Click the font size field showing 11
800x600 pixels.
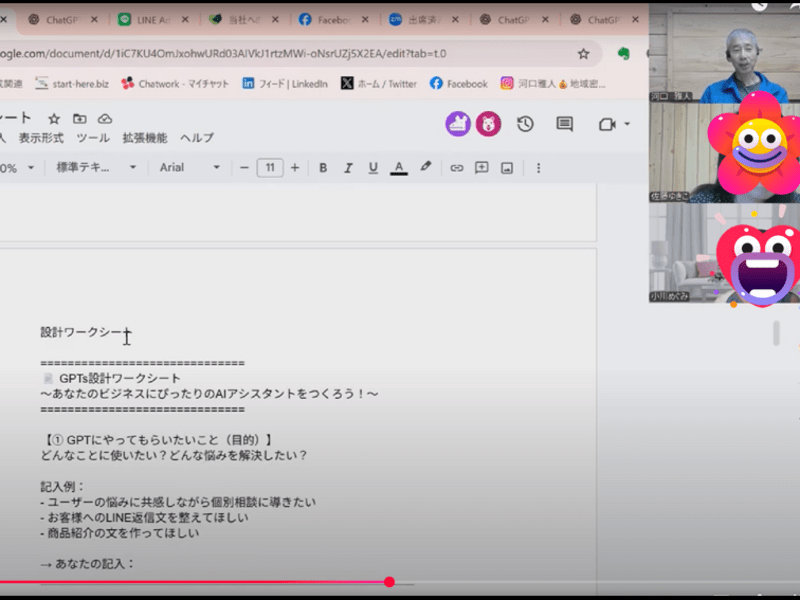[269, 168]
